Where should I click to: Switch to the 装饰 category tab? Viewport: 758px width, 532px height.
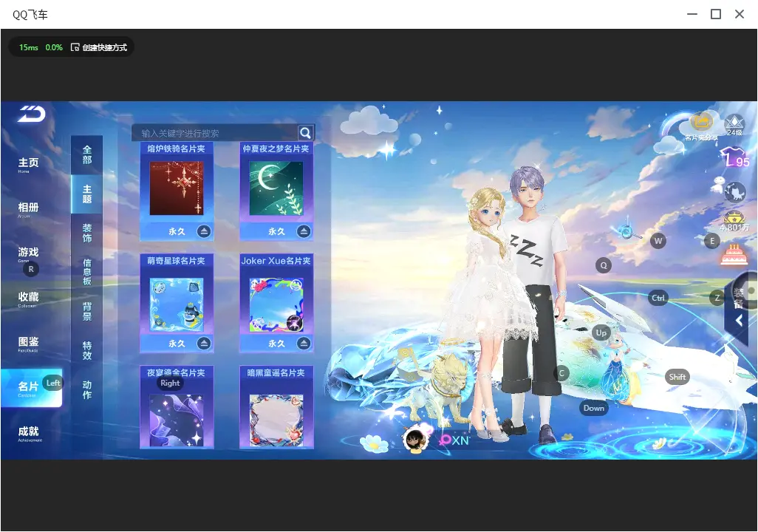point(87,233)
